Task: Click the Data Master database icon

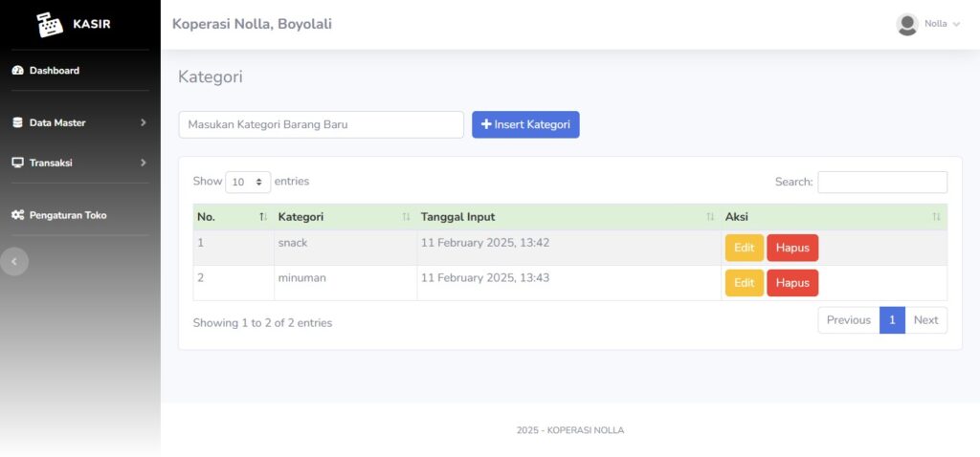Action: click(x=17, y=122)
